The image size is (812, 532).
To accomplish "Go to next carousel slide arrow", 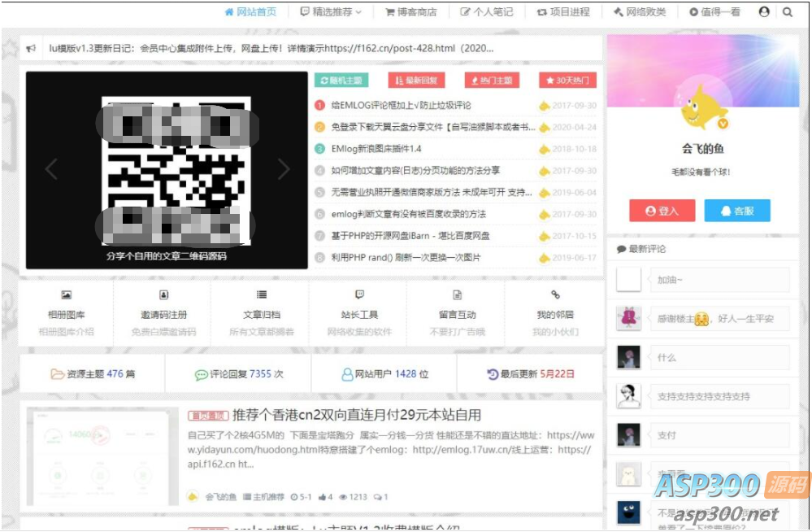I will (284, 169).
